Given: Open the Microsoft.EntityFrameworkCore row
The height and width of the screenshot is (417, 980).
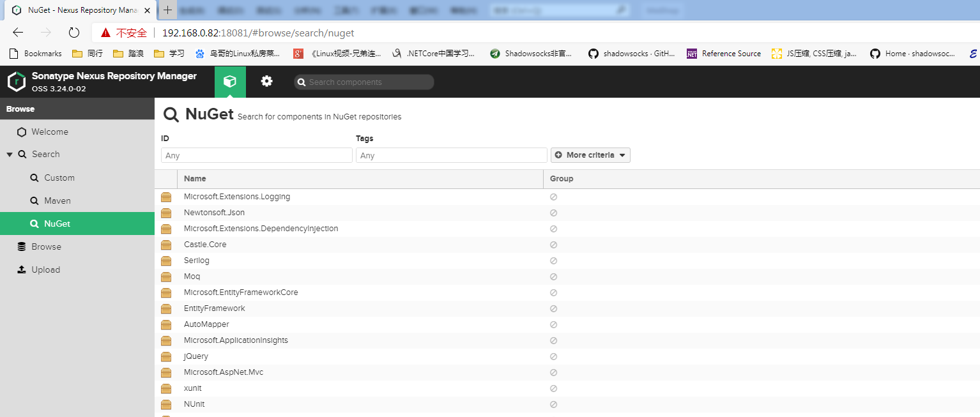Looking at the screenshot, I should click(241, 292).
